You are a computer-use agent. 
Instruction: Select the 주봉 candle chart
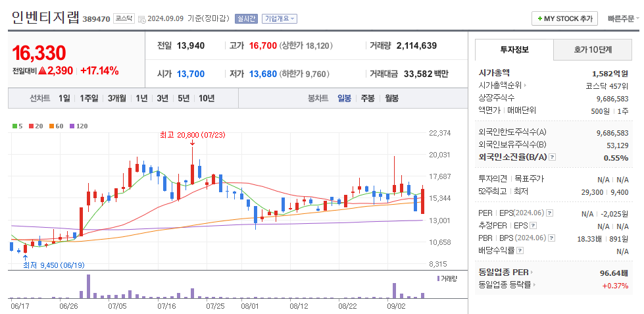(368, 99)
